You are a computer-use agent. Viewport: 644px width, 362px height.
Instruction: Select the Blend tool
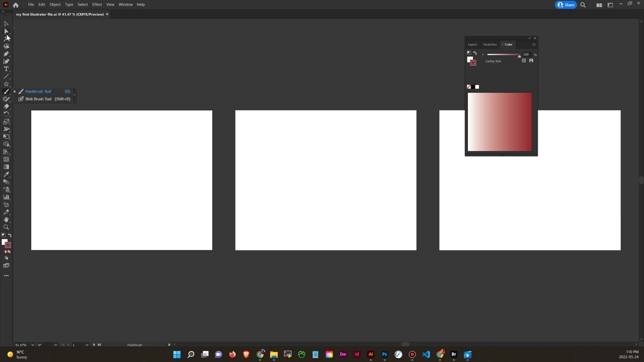coord(6,182)
